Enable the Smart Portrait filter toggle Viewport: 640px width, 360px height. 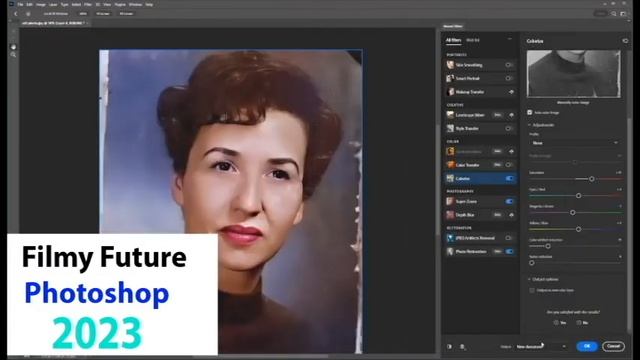509,78
